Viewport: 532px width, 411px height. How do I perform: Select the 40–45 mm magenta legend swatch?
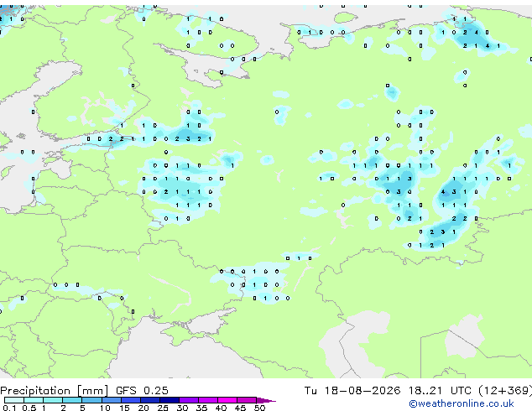coord(227,400)
